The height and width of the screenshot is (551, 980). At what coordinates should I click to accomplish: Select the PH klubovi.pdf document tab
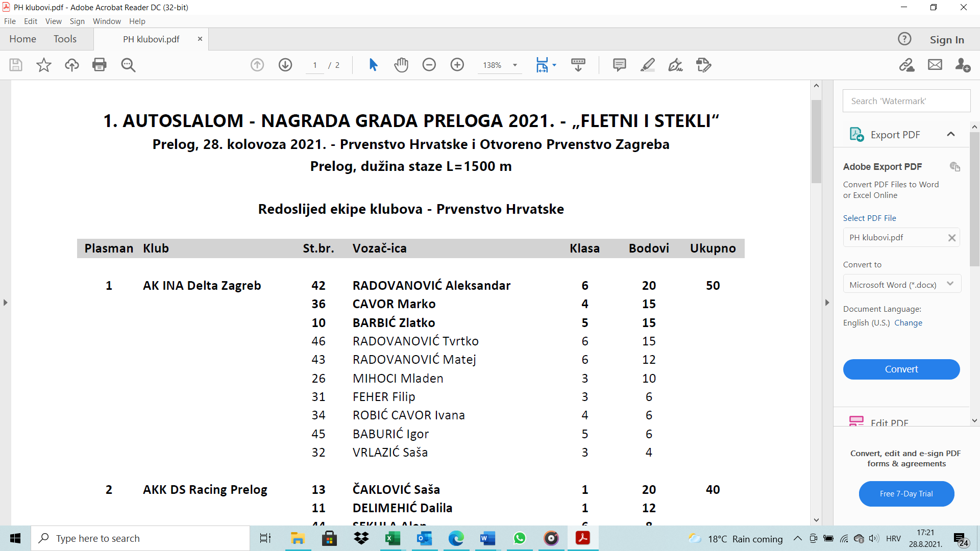click(151, 39)
